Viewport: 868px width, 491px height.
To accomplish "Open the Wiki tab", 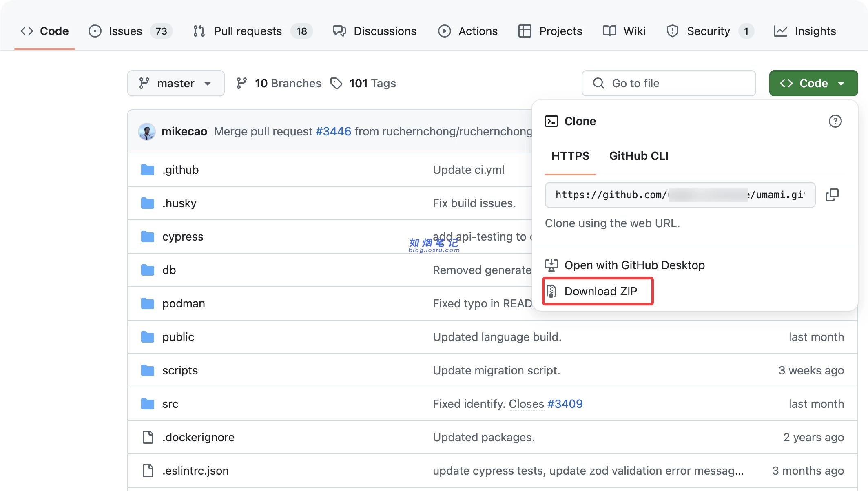I will (x=624, y=31).
